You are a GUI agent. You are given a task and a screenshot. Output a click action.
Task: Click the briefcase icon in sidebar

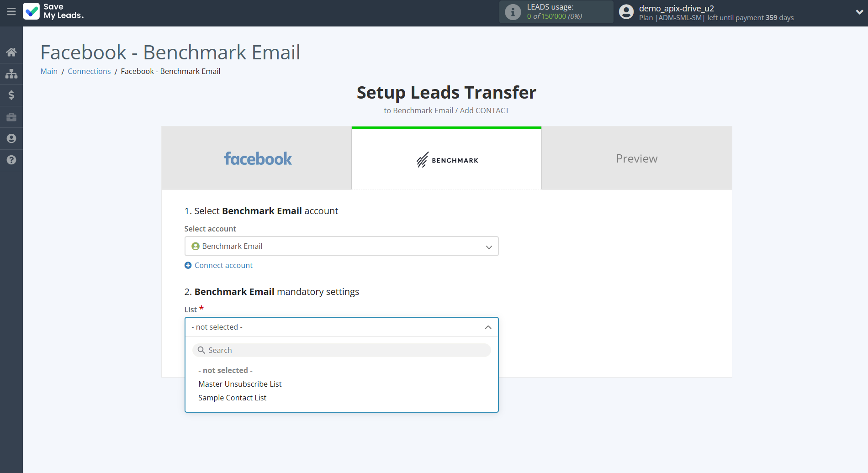tap(11, 117)
